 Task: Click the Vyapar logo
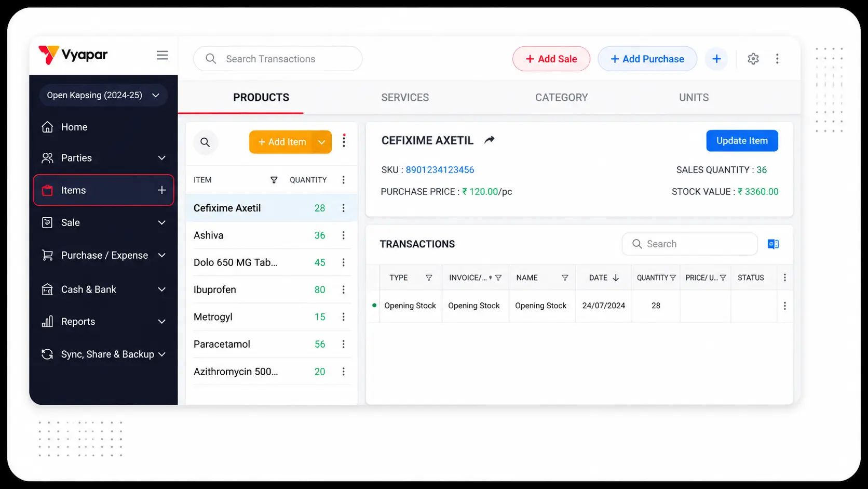[73, 55]
